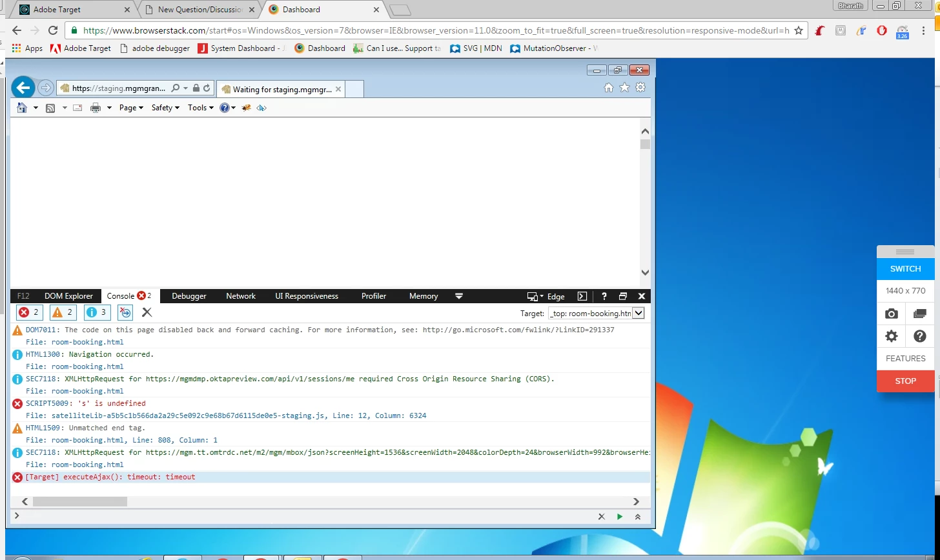Open dev tools help question mark
This screenshot has width=940, height=560.
[x=604, y=296]
